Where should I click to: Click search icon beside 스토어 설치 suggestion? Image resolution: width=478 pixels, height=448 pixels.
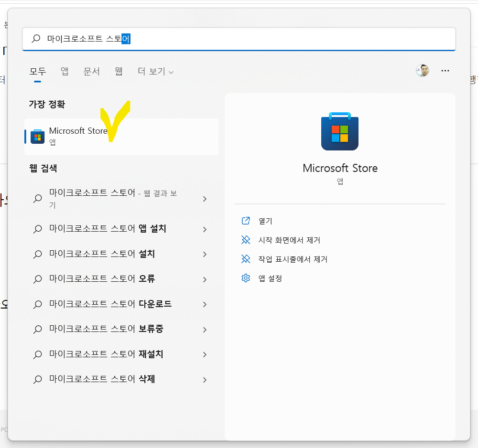coord(37,254)
